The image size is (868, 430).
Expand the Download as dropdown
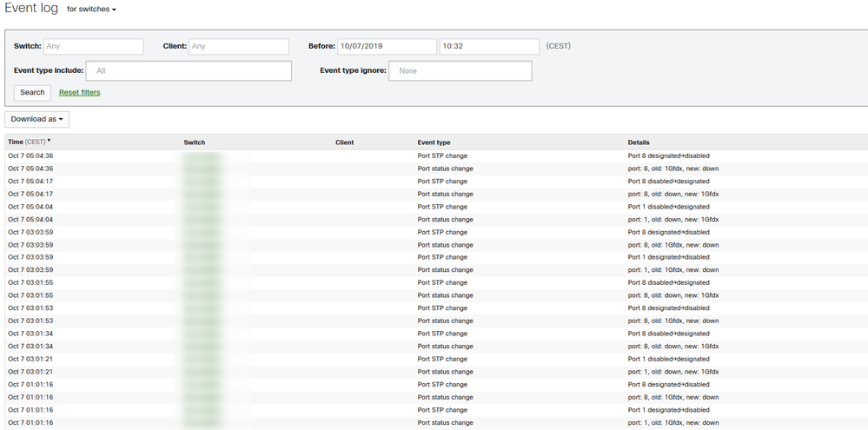pos(37,119)
